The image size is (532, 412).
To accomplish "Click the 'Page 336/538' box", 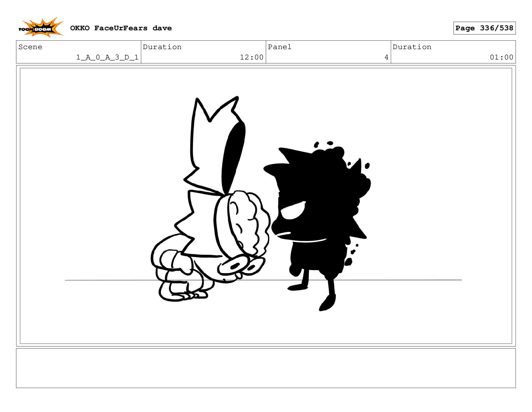I will click(x=484, y=28).
